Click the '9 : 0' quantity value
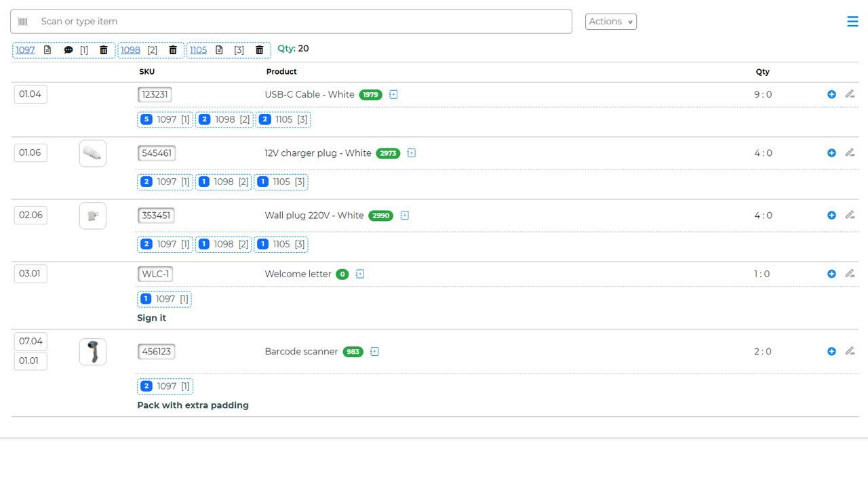The image size is (868, 488). pyautogui.click(x=763, y=95)
